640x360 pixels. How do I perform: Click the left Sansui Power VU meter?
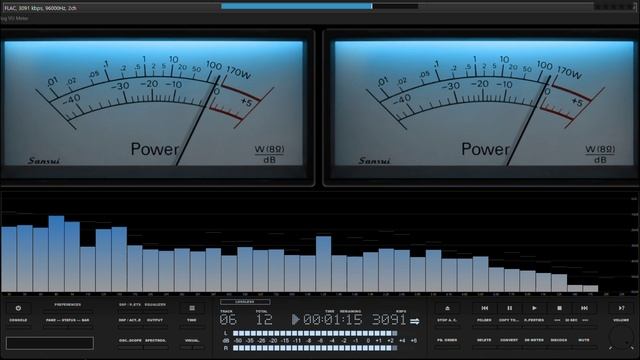point(153,103)
